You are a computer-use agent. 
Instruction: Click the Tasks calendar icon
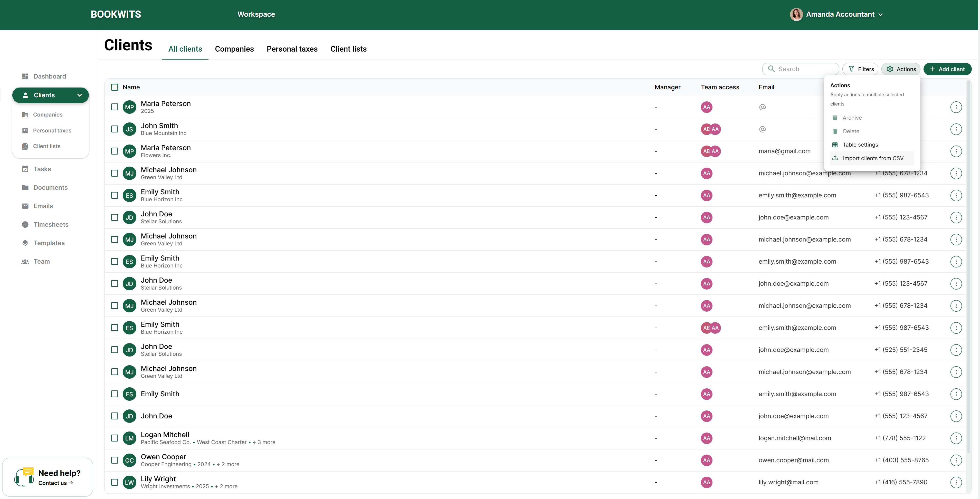tap(25, 169)
